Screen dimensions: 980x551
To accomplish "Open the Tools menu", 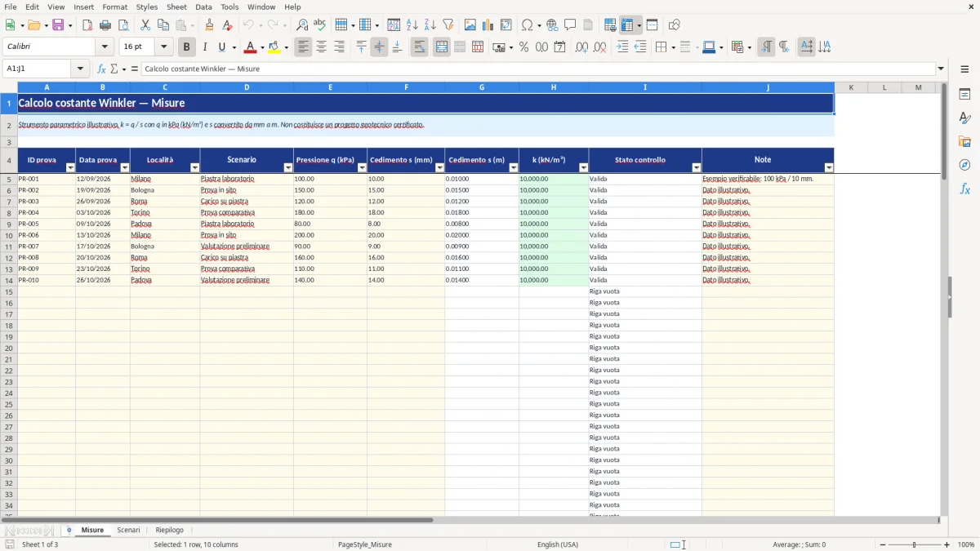I will [229, 7].
